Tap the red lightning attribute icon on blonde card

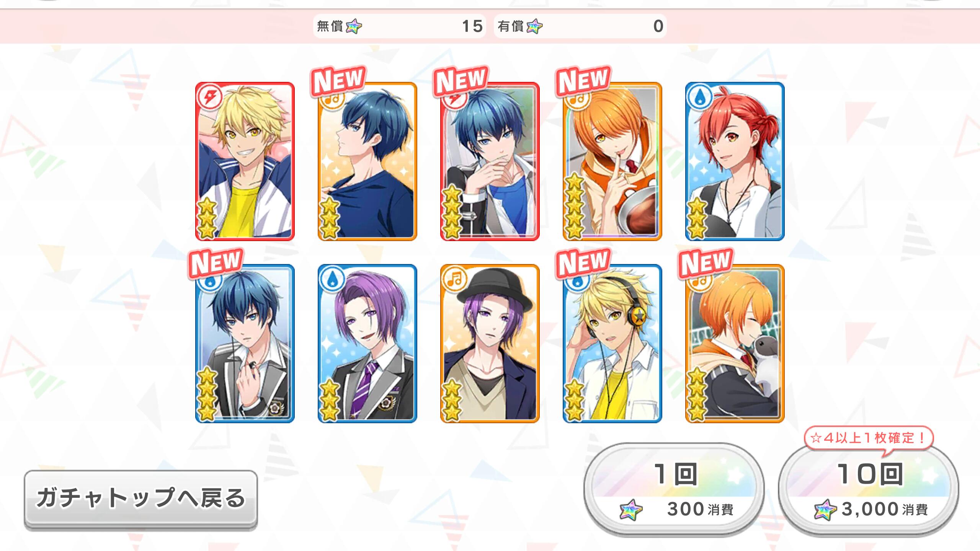click(210, 98)
